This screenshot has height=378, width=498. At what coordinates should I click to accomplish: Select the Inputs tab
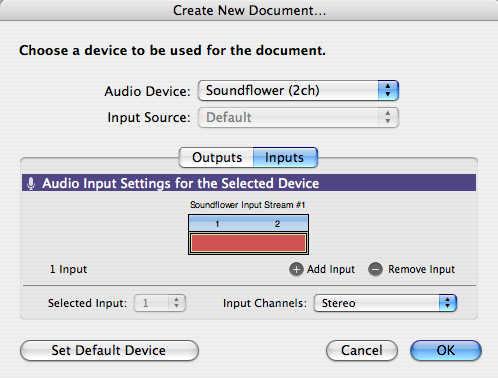(x=285, y=157)
